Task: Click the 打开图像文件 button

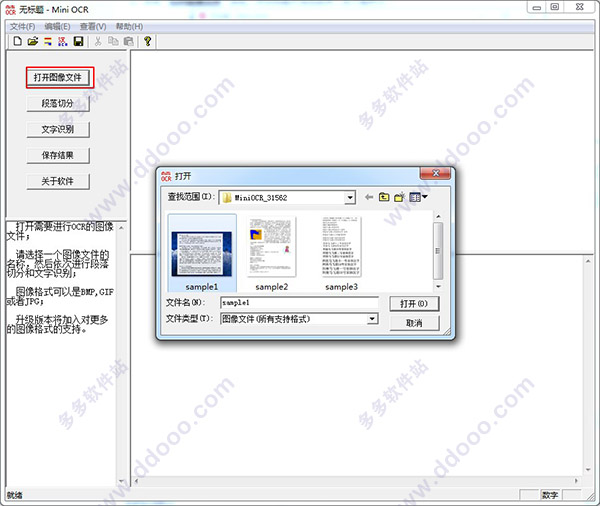Action: 58,78
